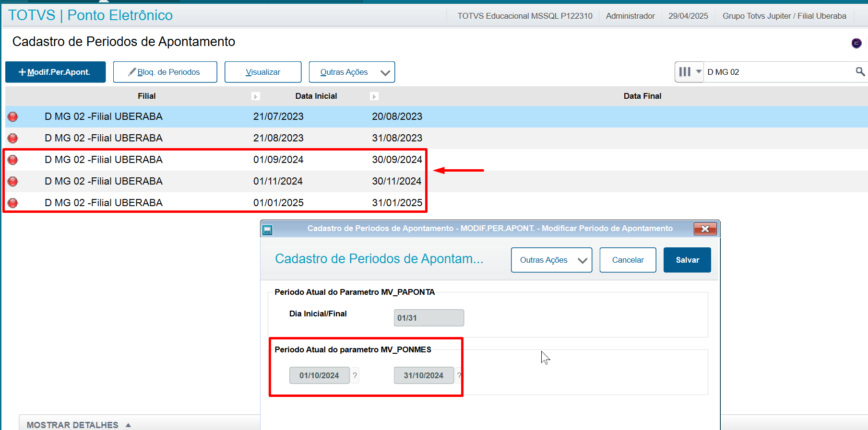
Task: Click the TOTVS | Ponto Eletrônico title
Action: 91,15
